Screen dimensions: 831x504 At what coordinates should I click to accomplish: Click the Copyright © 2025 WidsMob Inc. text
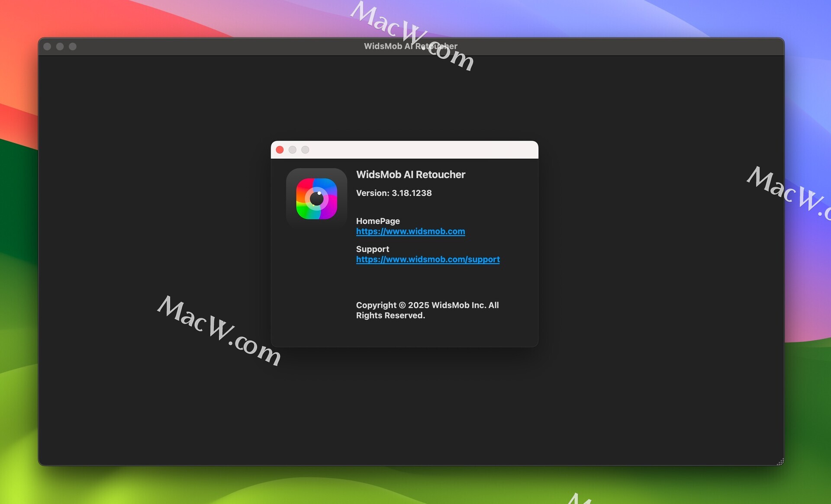click(x=427, y=310)
